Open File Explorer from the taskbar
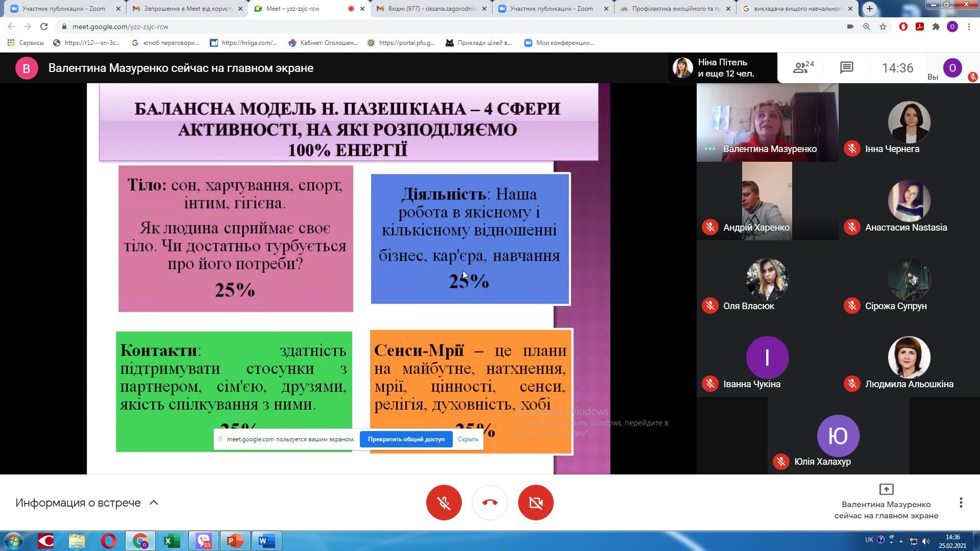The width and height of the screenshot is (980, 551). (77, 541)
